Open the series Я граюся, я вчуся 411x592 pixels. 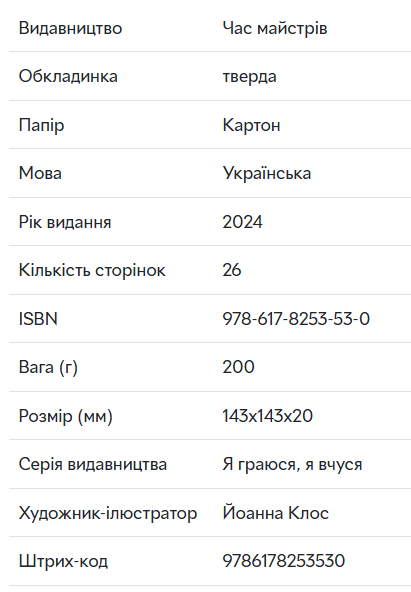coord(292,464)
